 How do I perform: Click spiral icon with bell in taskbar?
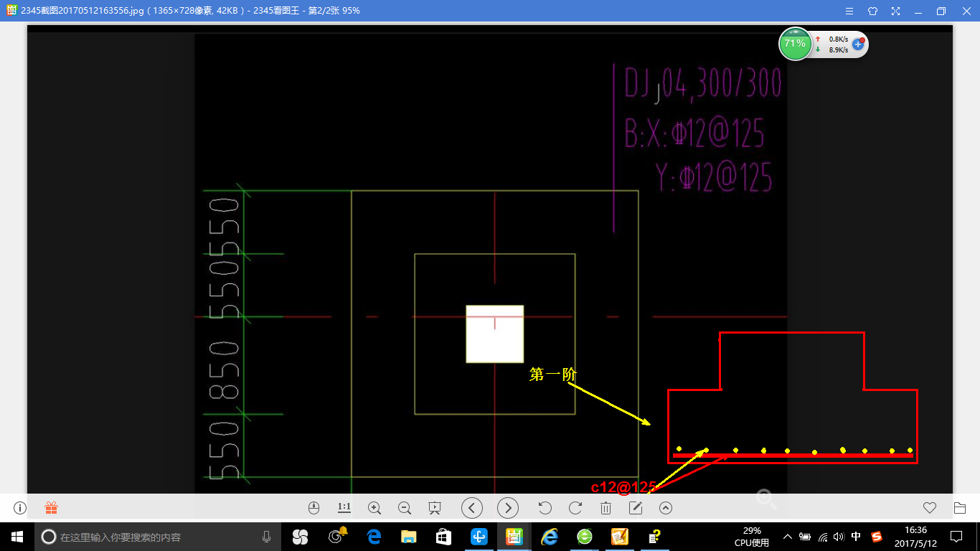tap(337, 535)
